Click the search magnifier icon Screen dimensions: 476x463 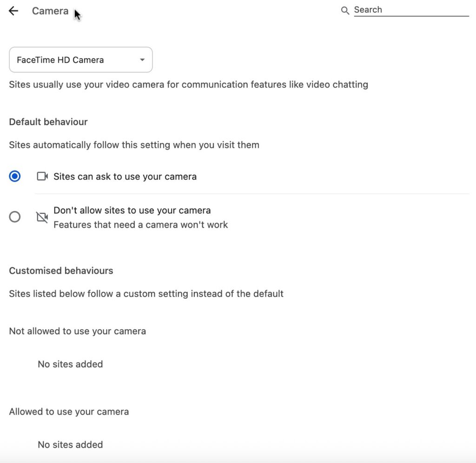click(345, 11)
